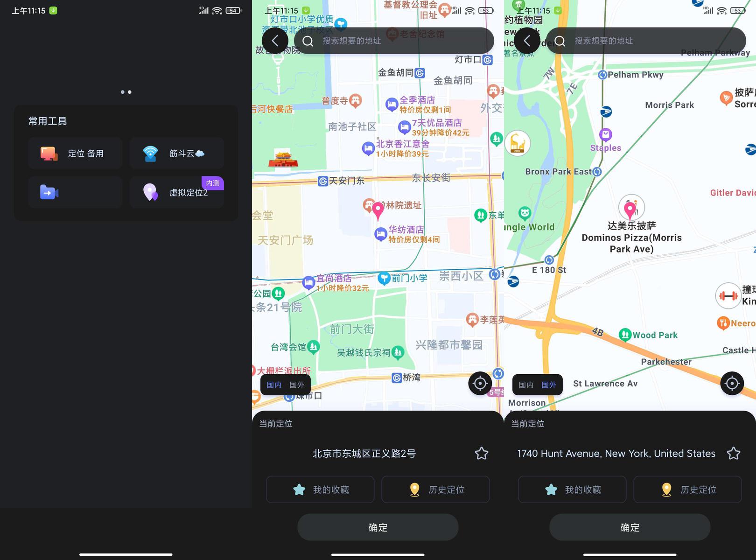Tap the 筋斗云 wifi icon
This screenshot has width=756, height=560.
pyautogui.click(x=150, y=154)
